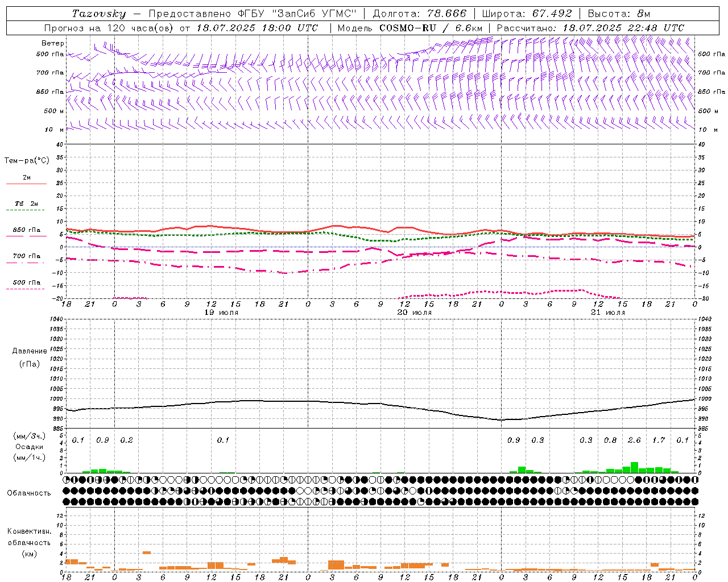Click the Ветер wind panel label
This screenshot has height=582, width=728.
click(53, 43)
